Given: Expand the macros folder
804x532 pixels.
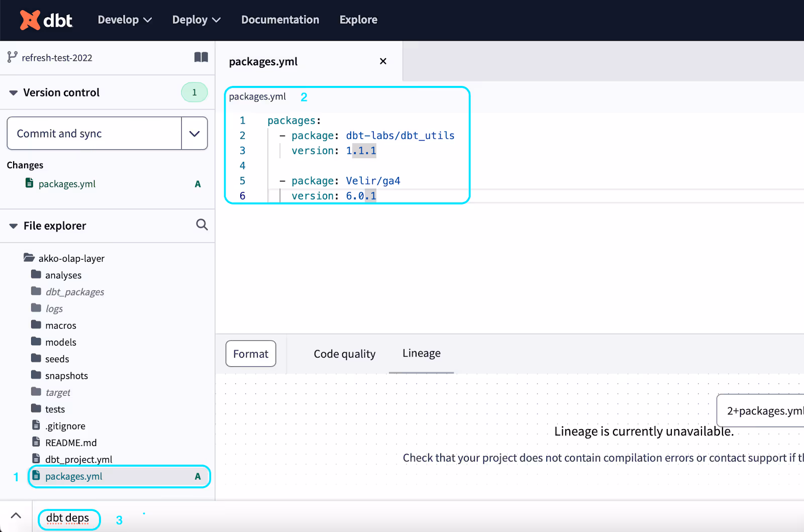Looking at the screenshot, I should pyautogui.click(x=61, y=326).
